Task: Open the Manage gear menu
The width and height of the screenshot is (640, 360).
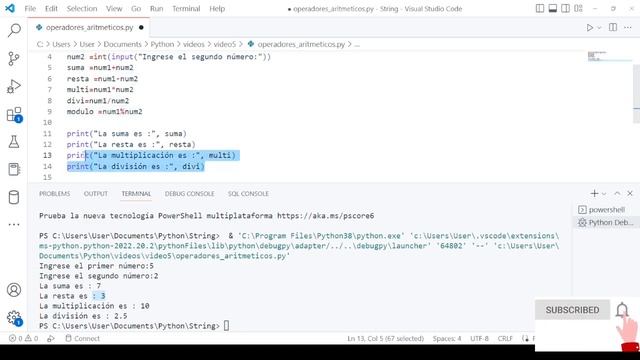Action: [x=14, y=318]
